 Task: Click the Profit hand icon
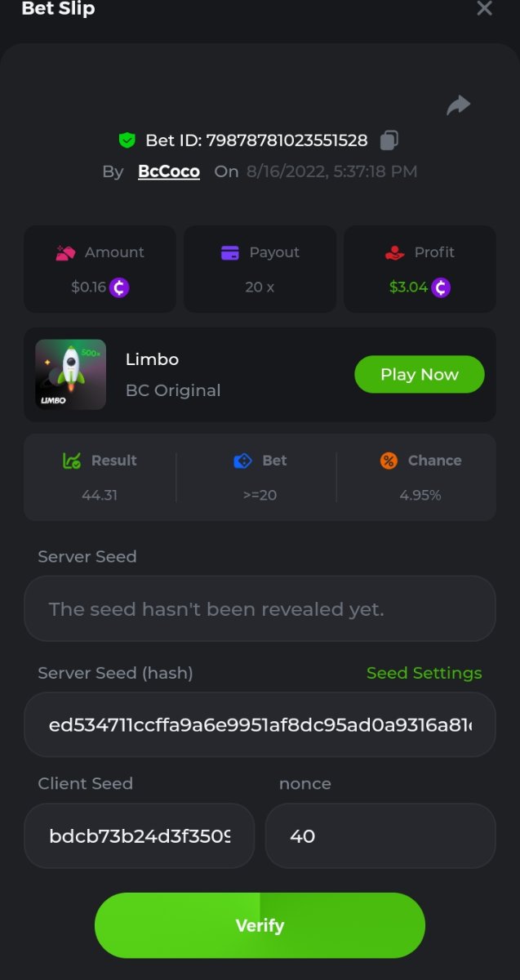point(395,253)
